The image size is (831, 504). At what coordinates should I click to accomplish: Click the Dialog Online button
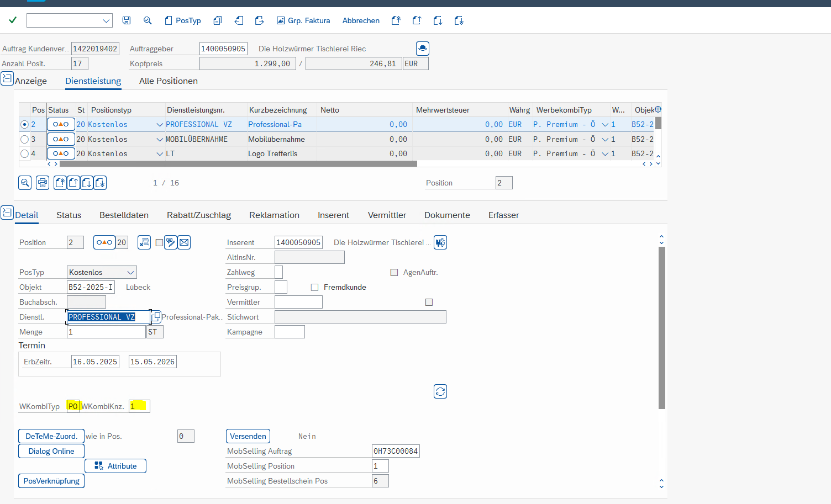(51, 451)
